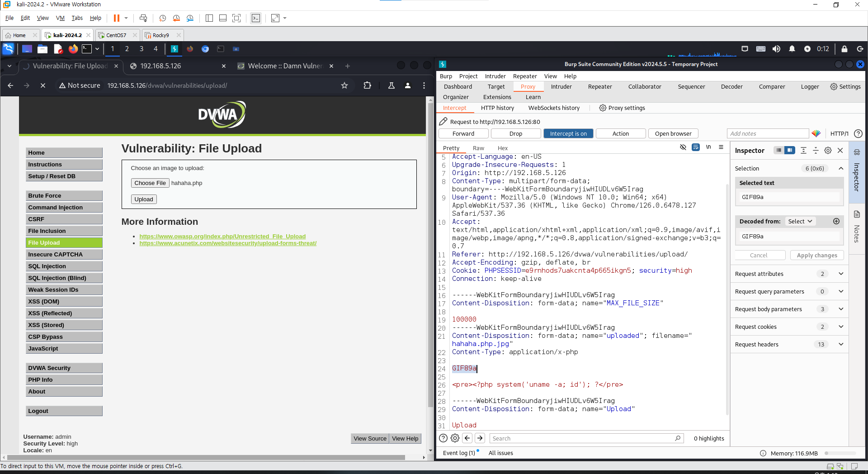868x474 pixels.
Task: Click DVWA Choose File button
Action: pyautogui.click(x=150, y=183)
